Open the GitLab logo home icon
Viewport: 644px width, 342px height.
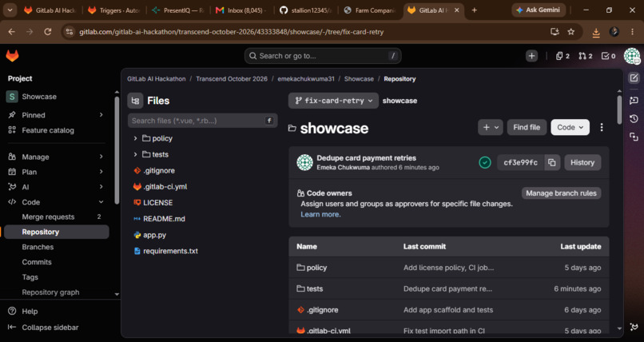point(12,56)
